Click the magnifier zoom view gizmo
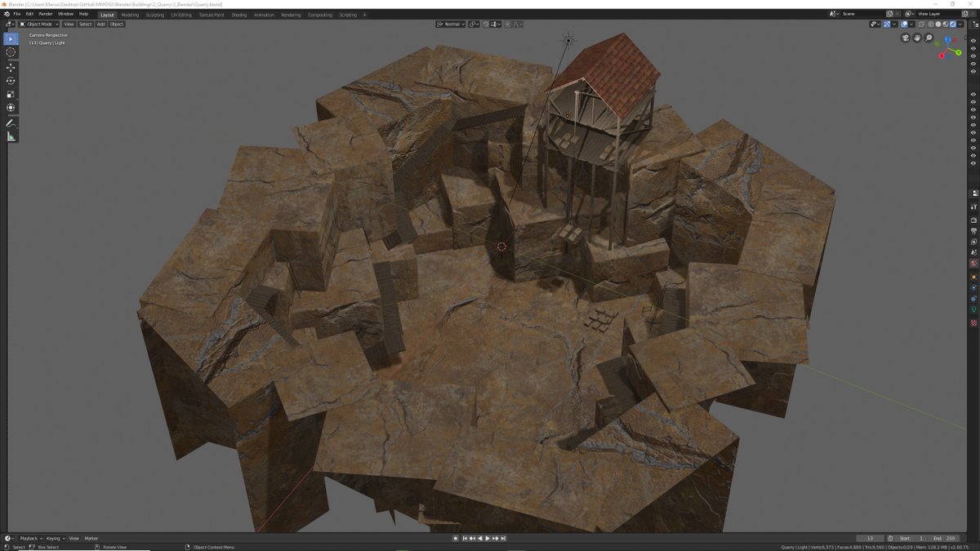 coord(929,38)
